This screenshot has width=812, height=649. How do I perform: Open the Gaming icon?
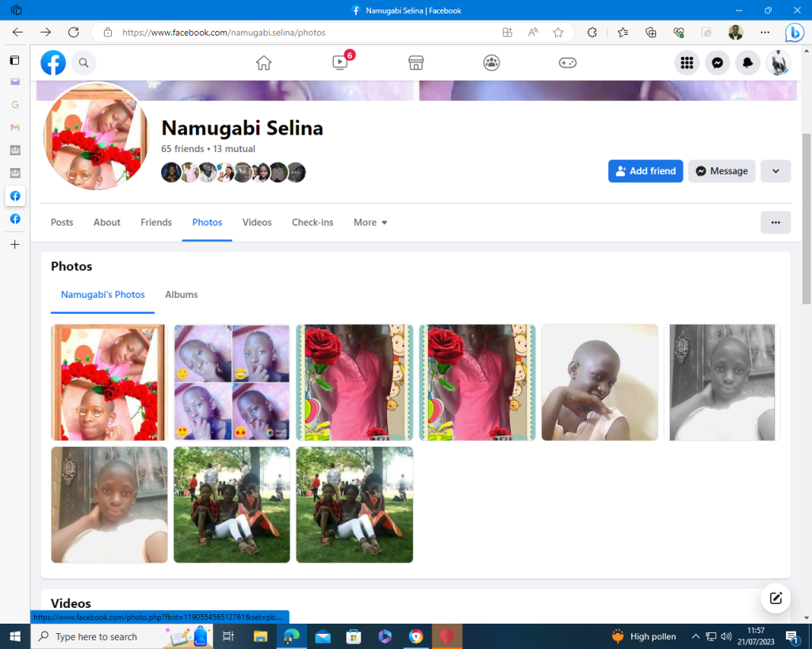[x=568, y=63]
